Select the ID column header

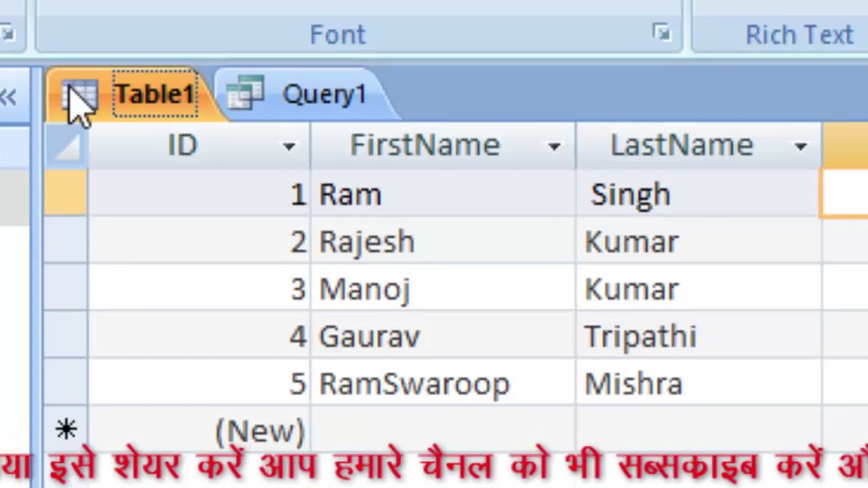tap(199, 146)
